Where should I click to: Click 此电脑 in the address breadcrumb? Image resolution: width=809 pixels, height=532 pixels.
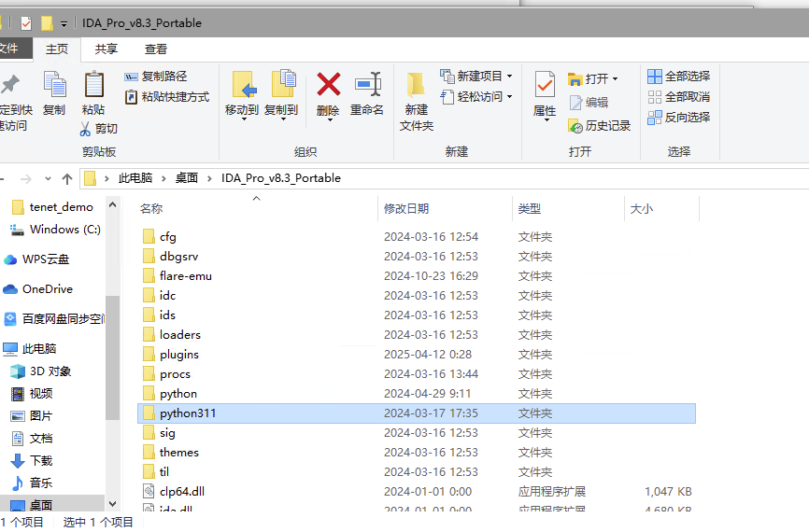coord(135,178)
